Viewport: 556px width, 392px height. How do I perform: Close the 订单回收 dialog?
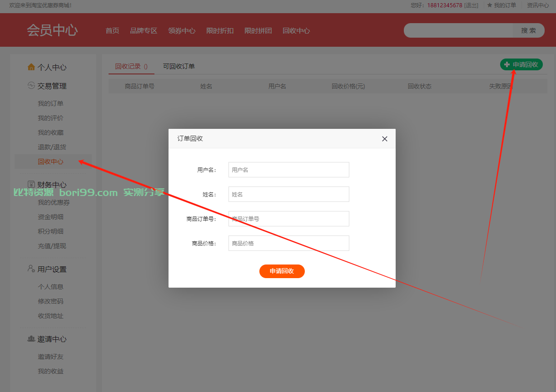[x=385, y=139]
